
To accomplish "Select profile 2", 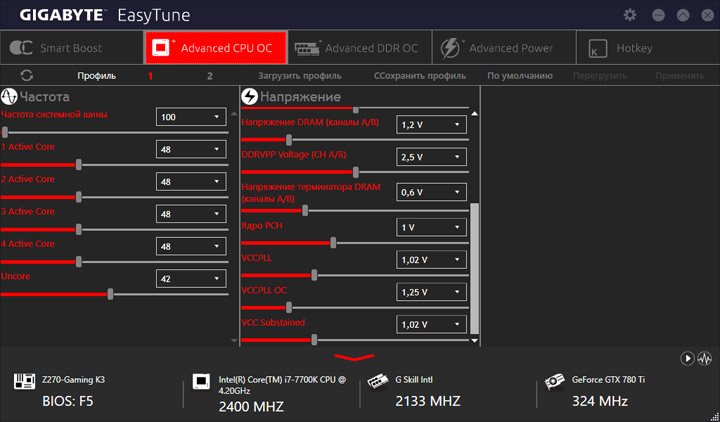I will pos(209,76).
